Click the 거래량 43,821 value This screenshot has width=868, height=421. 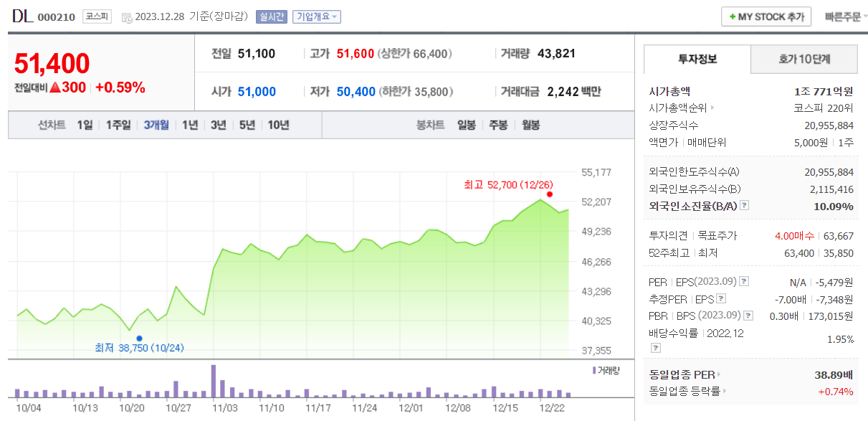(x=556, y=53)
